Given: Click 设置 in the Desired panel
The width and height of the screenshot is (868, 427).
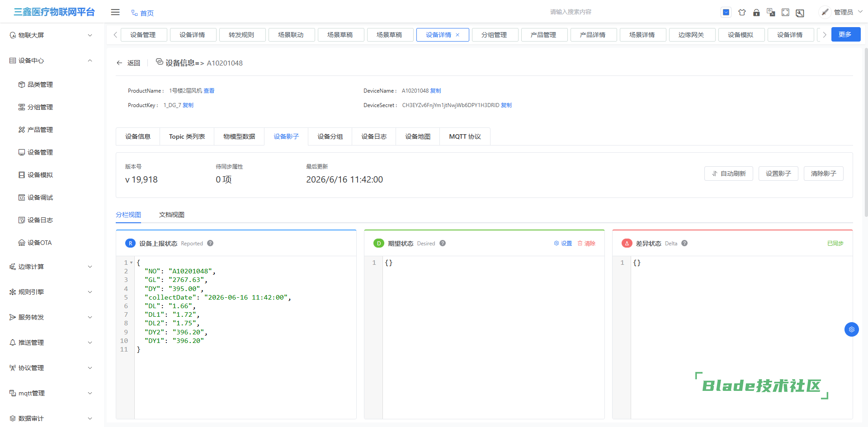Looking at the screenshot, I should pyautogui.click(x=563, y=243).
